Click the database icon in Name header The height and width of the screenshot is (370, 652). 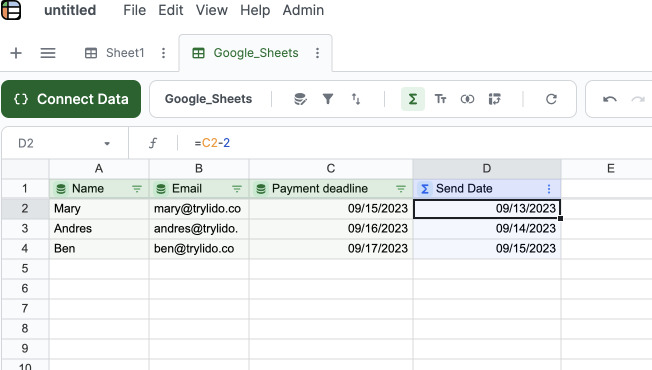61,189
